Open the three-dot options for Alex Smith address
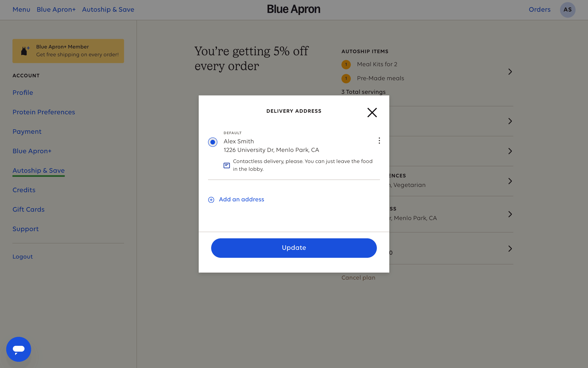This screenshot has height=368, width=588. coord(379,140)
